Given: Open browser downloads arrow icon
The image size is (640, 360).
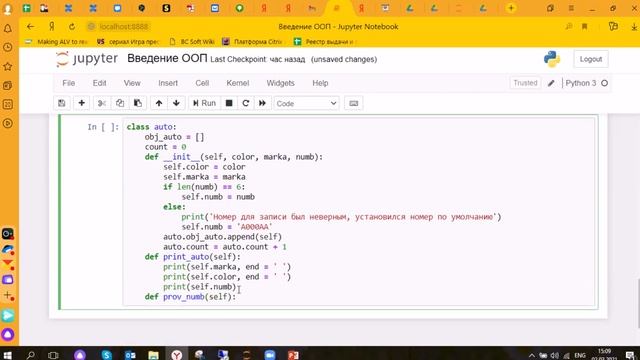Looking at the screenshot, I should click(x=634, y=27).
